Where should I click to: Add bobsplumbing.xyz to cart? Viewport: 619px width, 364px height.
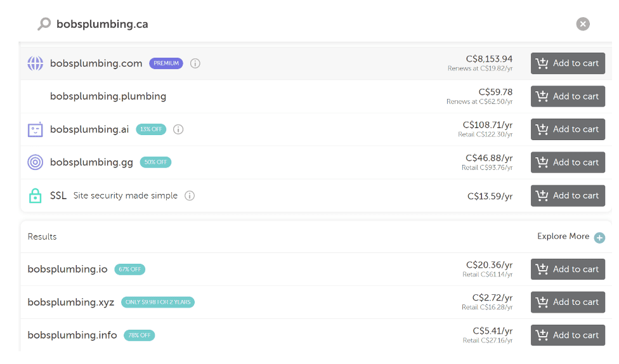click(568, 302)
